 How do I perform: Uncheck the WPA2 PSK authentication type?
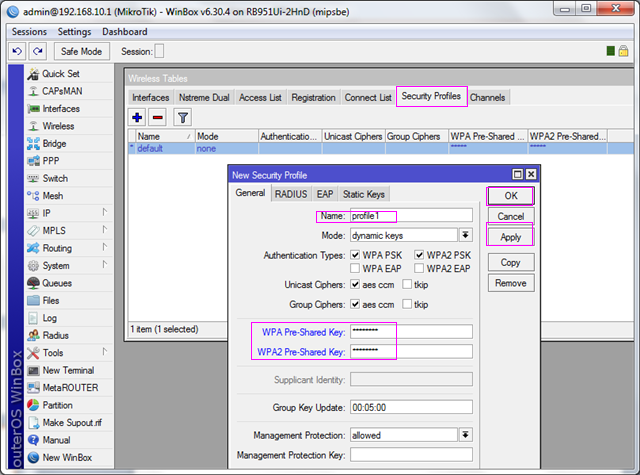tap(419, 255)
